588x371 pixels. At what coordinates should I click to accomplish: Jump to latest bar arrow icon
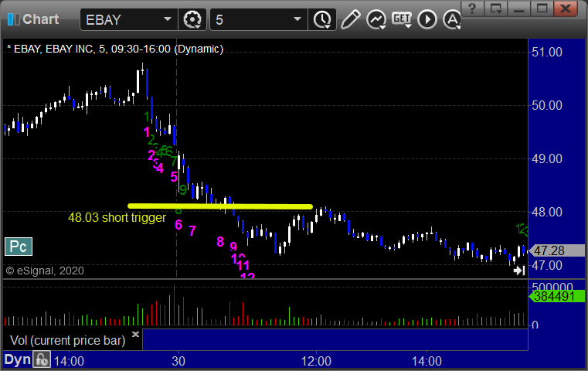coord(519,271)
